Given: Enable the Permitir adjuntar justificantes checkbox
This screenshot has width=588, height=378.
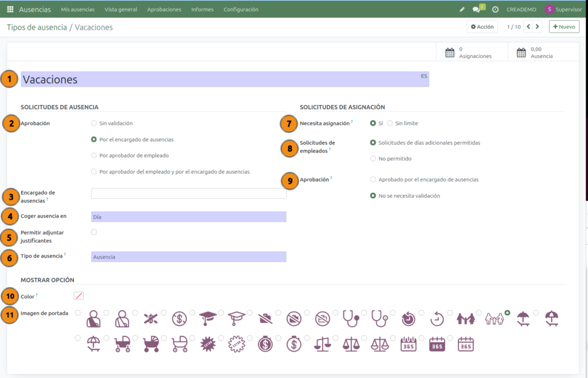Looking at the screenshot, I should (94, 232).
